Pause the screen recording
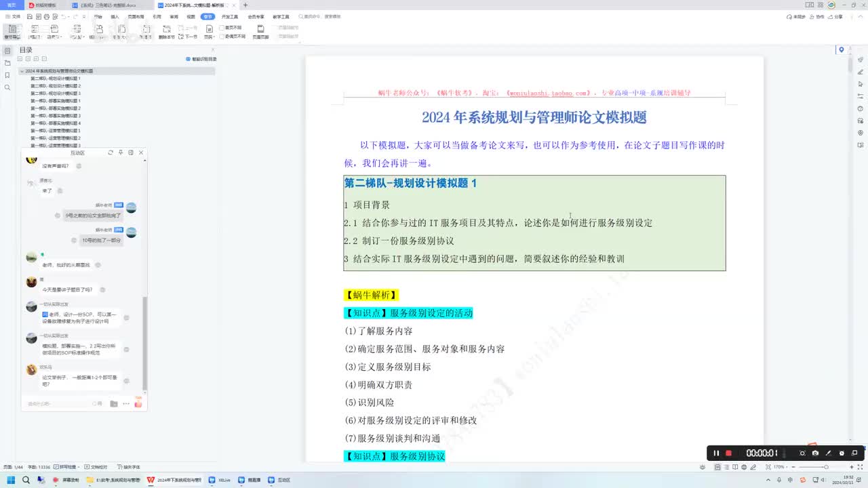Image resolution: width=868 pixels, height=488 pixels. click(x=716, y=453)
